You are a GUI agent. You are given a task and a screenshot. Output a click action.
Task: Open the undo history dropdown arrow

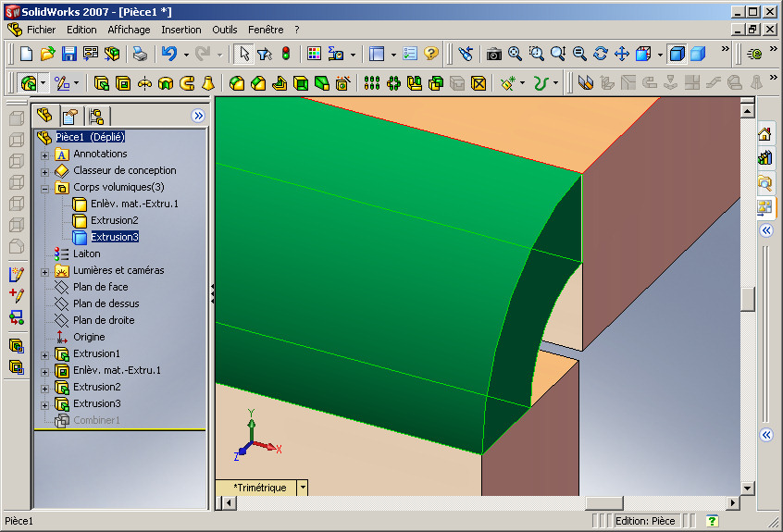pos(186,55)
